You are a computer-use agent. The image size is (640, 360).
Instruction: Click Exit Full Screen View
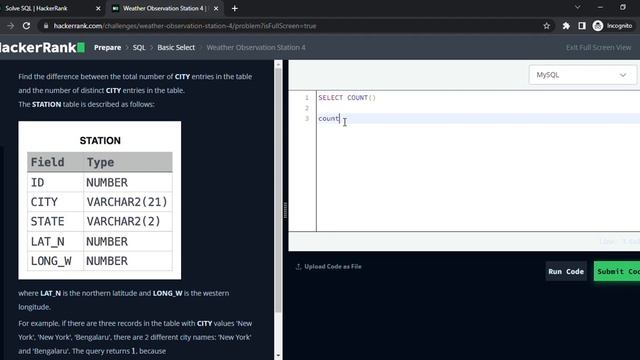[598, 47]
